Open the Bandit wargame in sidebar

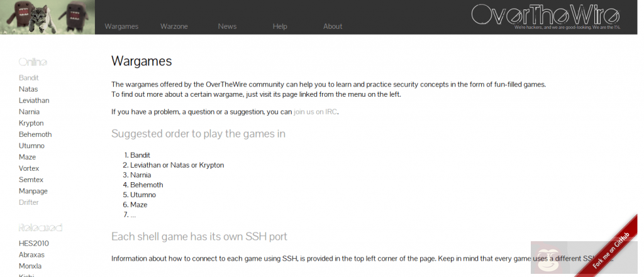coord(29,78)
